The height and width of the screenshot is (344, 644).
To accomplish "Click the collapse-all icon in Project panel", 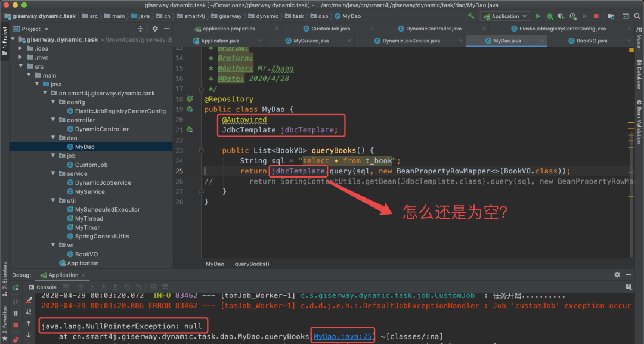I will click(141, 29).
